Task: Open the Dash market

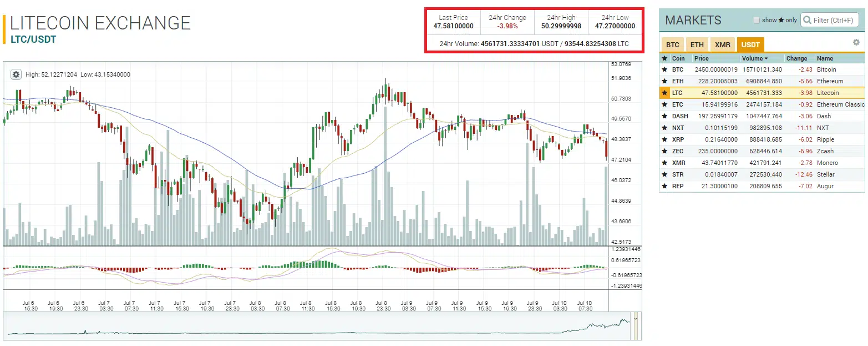Action: point(762,116)
